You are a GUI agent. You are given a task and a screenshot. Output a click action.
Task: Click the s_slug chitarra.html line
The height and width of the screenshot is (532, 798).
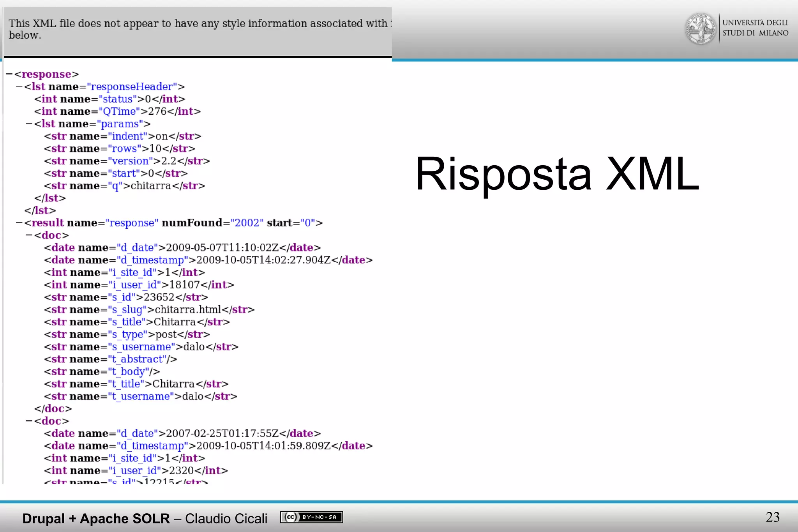[149, 310]
